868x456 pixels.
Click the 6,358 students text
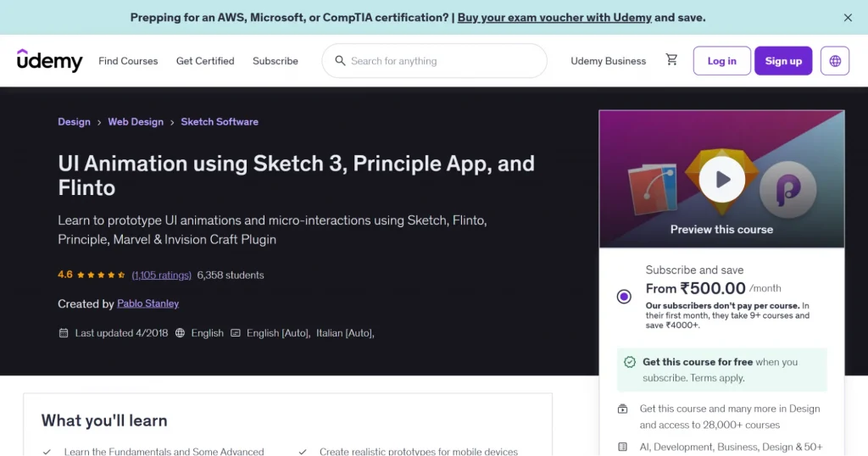tap(231, 275)
